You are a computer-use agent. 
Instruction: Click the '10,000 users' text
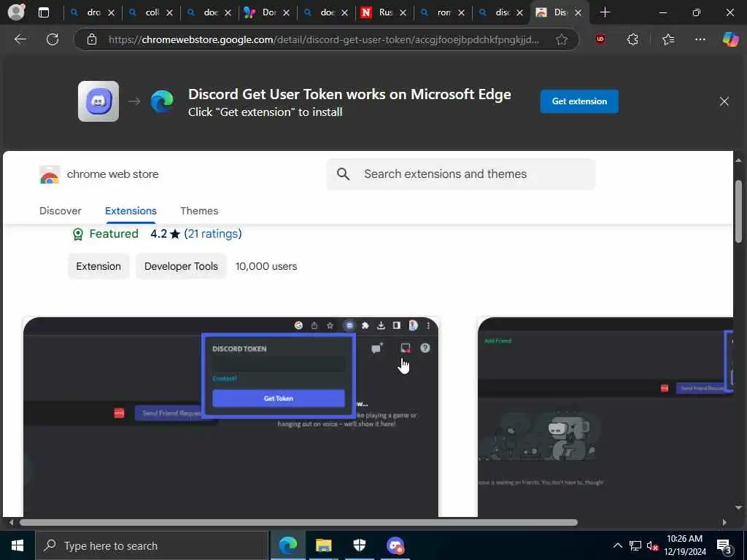point(266,266)
